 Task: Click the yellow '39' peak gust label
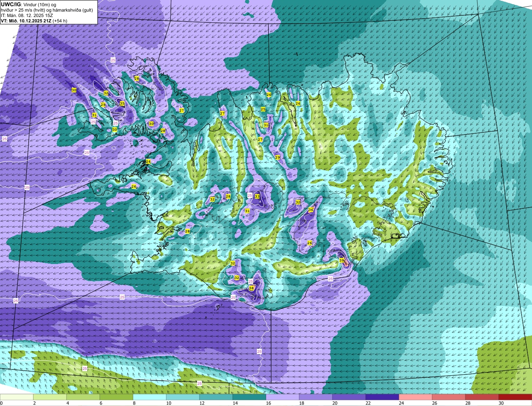point(342,261)
